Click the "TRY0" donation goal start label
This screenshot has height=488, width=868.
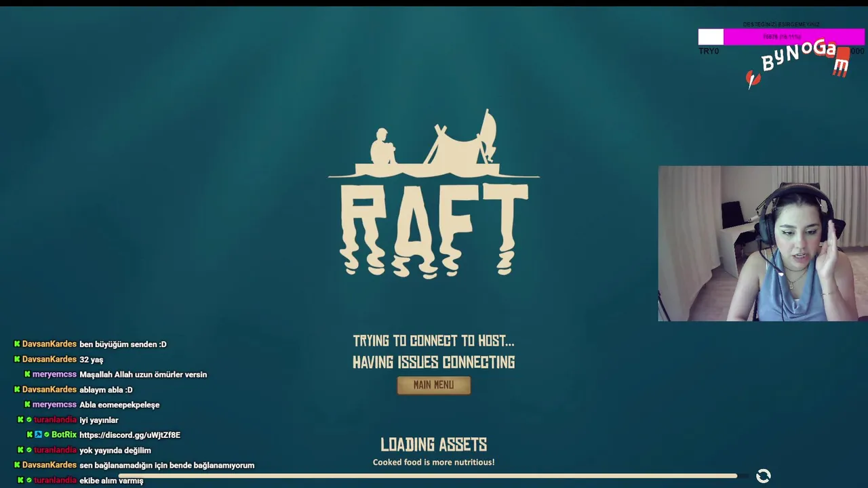pos(709,52)
